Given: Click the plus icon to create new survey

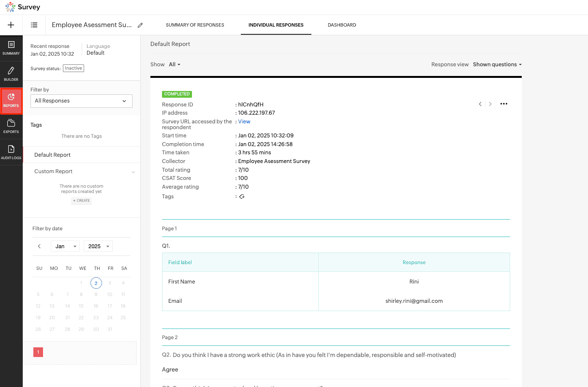Looking at the screenshot, I should pyautogui.click(x=11, y=25).
